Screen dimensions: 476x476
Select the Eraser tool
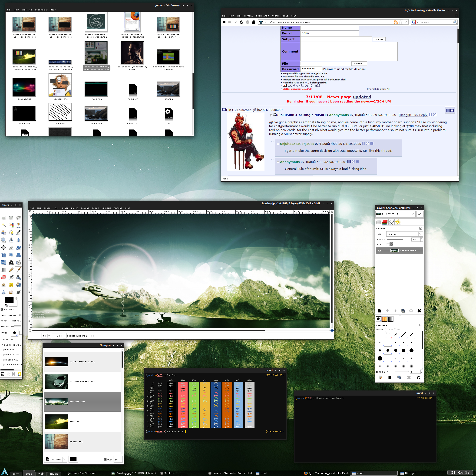4,278
